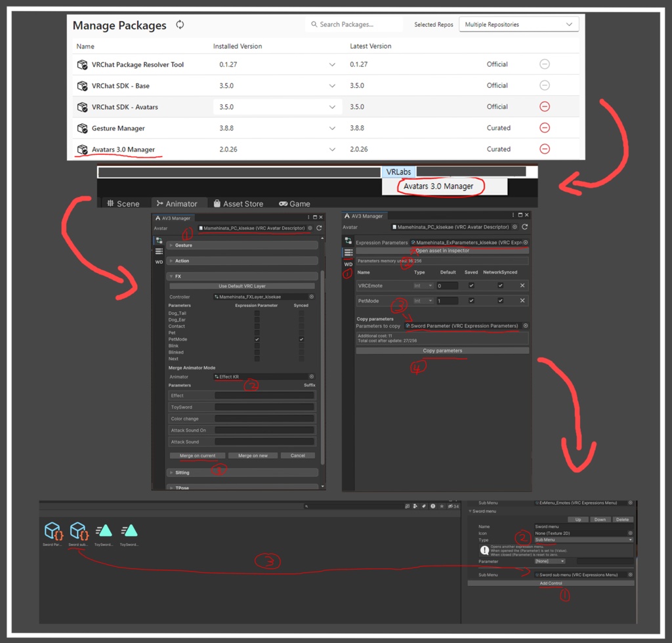The height and width of the screenshot is (643, 672).
Task: Choose Avatars 3.0 Manager menu entry
Action: coord(439,186)
